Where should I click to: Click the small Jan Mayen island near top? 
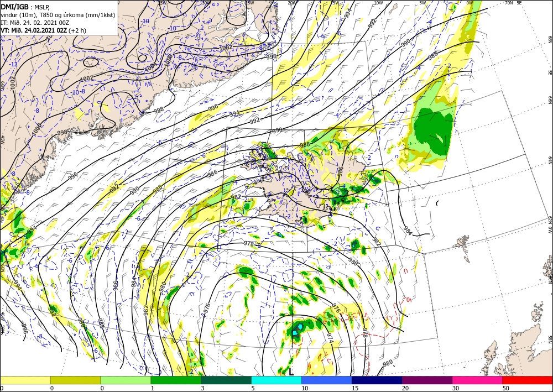[393, 9]
